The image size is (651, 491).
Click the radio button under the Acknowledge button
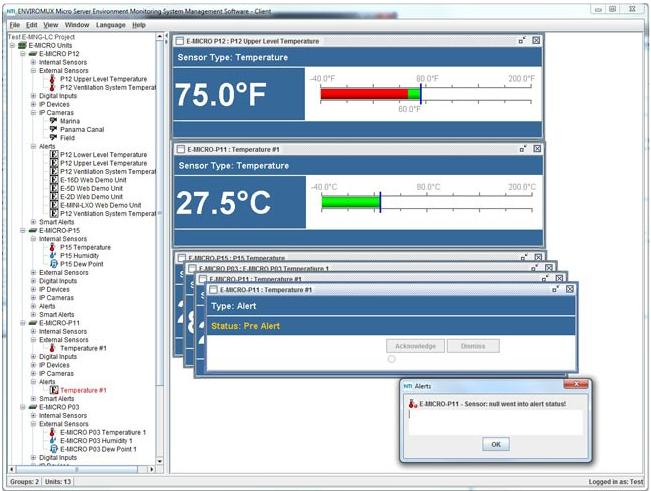[392, 359]
